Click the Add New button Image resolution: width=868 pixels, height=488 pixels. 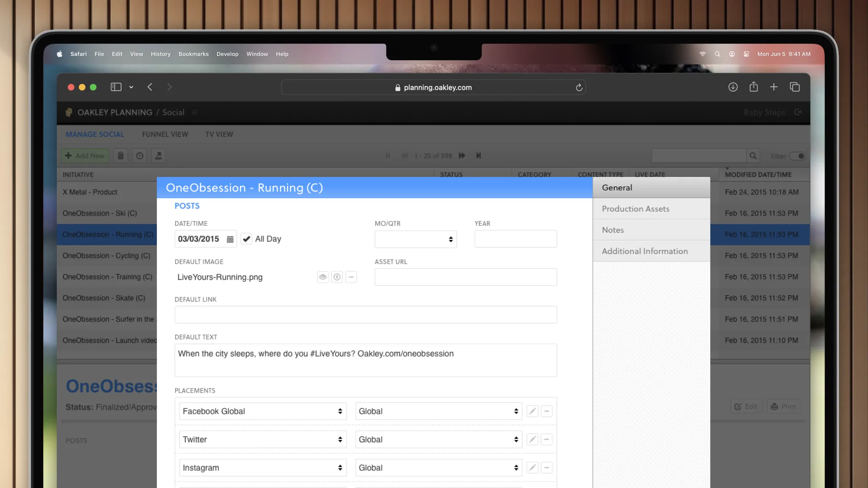85,156
